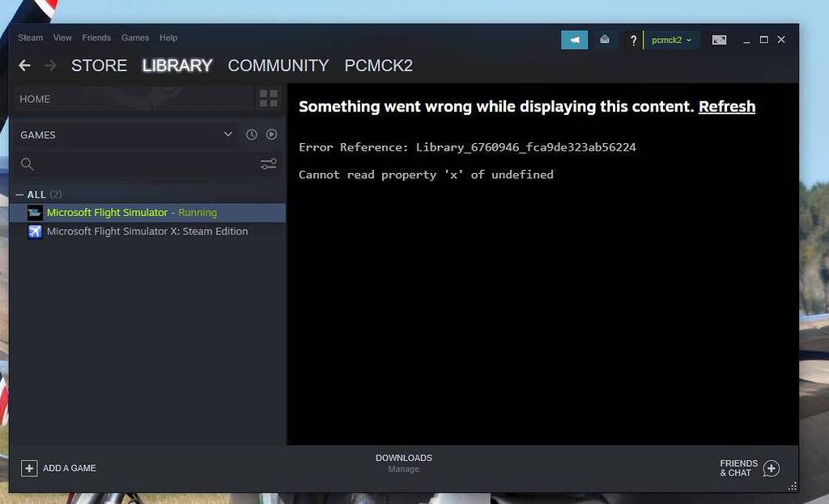Open the announcements megaphone icon
The width and height of the screenshot is (829, 504).
click(574, 40)
